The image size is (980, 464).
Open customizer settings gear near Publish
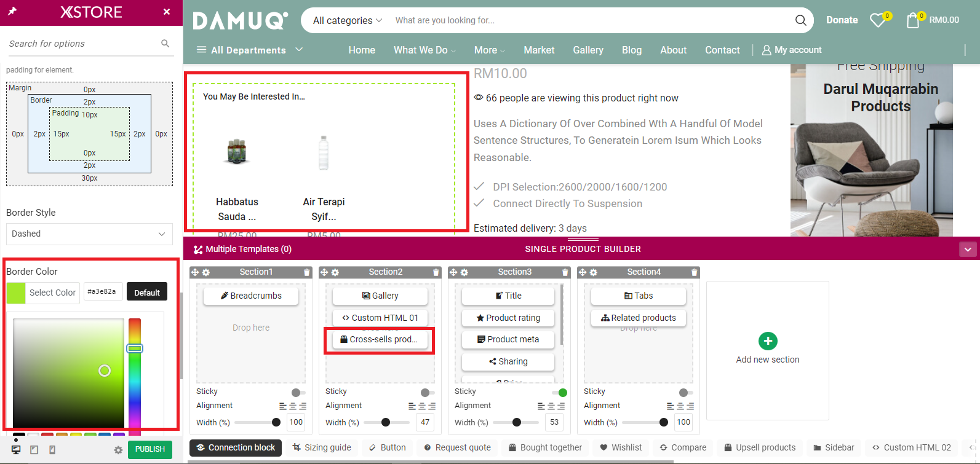pos(118,450)
